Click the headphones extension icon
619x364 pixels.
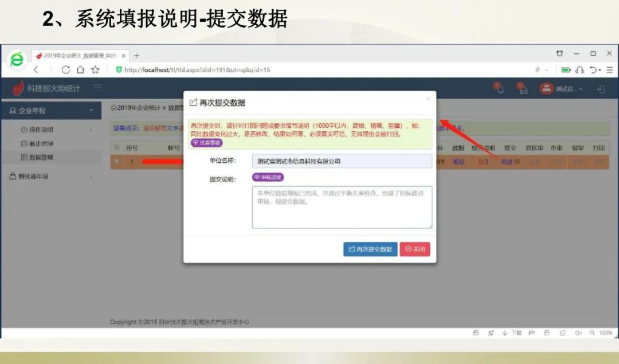[x=579, y=70]
